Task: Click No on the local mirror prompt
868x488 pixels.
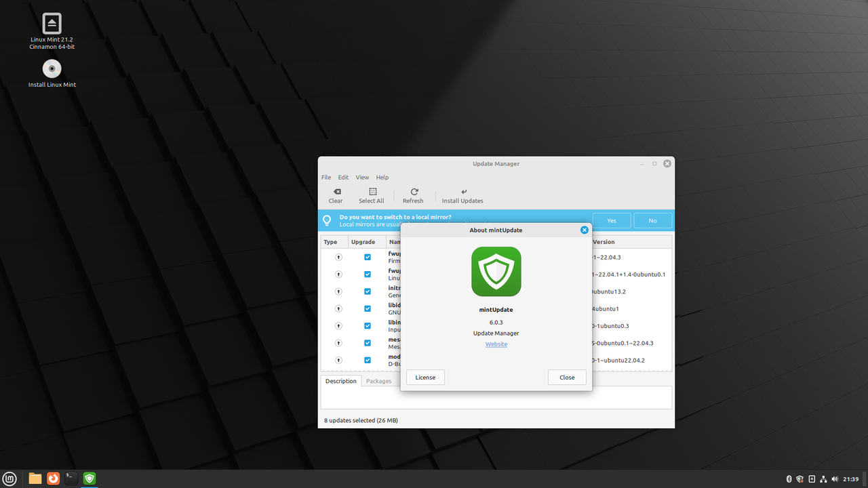Action: 652,220
